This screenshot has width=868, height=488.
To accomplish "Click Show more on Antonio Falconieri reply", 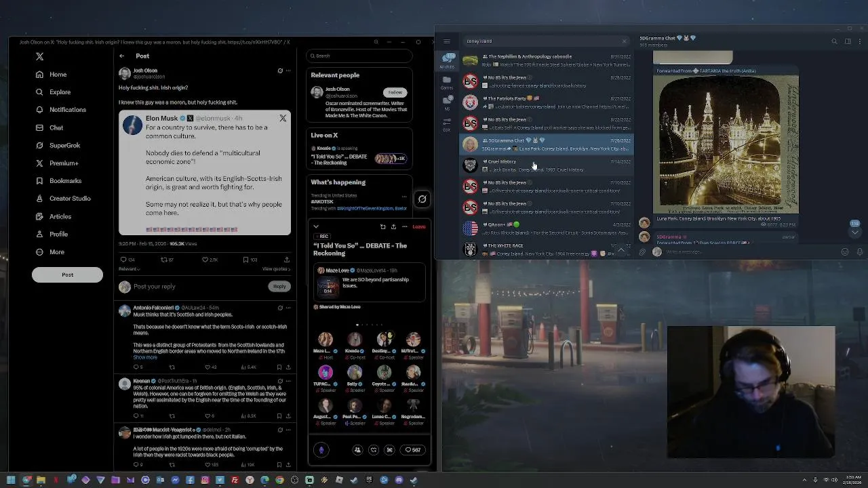I will 145,357.
